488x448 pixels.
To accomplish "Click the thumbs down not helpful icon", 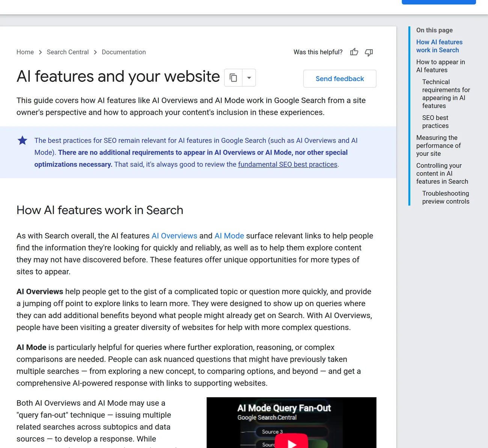I will click(x=369, y=52).
